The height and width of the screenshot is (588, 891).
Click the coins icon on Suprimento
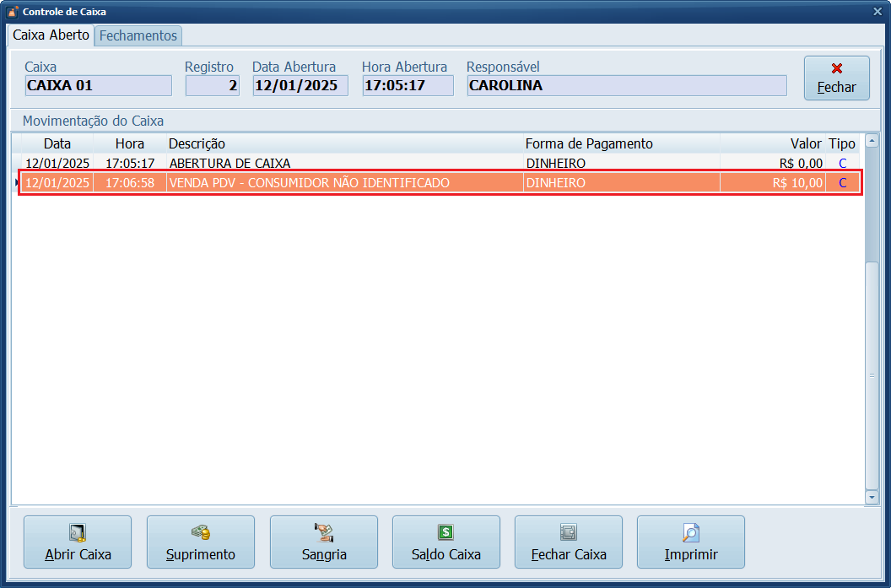coord(201,532)
